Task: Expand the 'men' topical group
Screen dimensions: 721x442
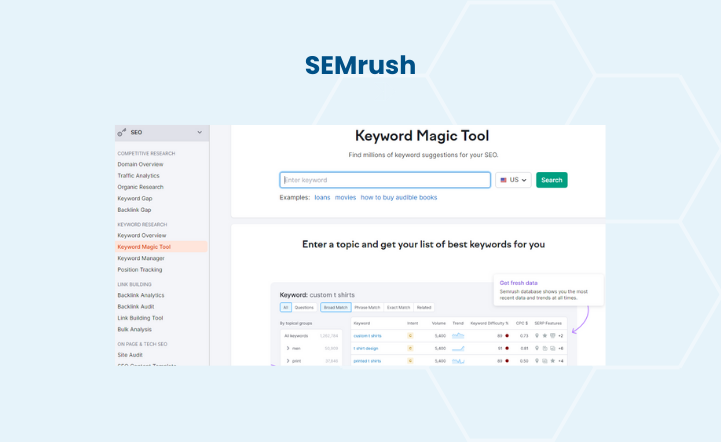Action: tap(288, 349)
